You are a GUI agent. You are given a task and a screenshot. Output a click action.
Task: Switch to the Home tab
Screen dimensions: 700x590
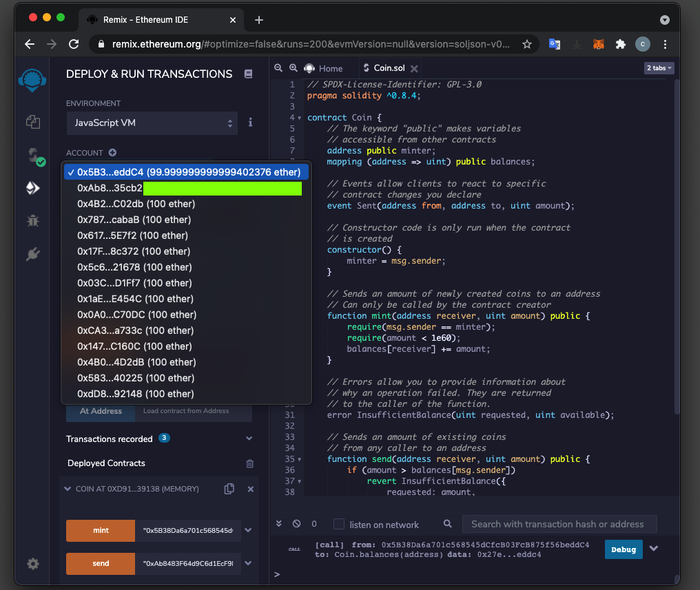pyautogui.click(x=330, y=68)
